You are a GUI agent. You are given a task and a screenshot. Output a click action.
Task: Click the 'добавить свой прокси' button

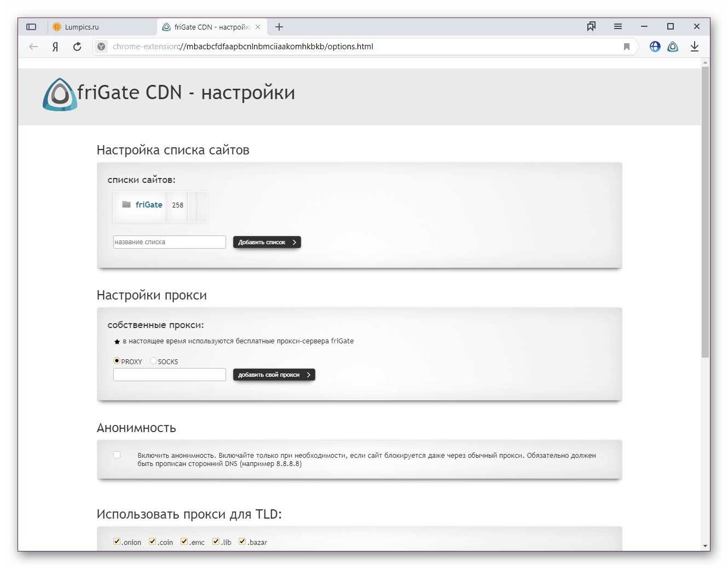[274, 375]
